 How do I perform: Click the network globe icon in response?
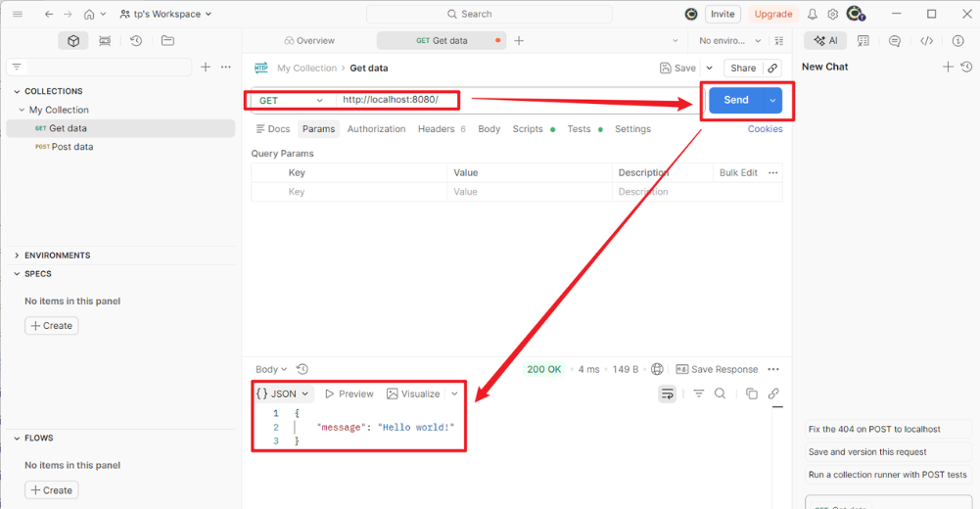657,369
